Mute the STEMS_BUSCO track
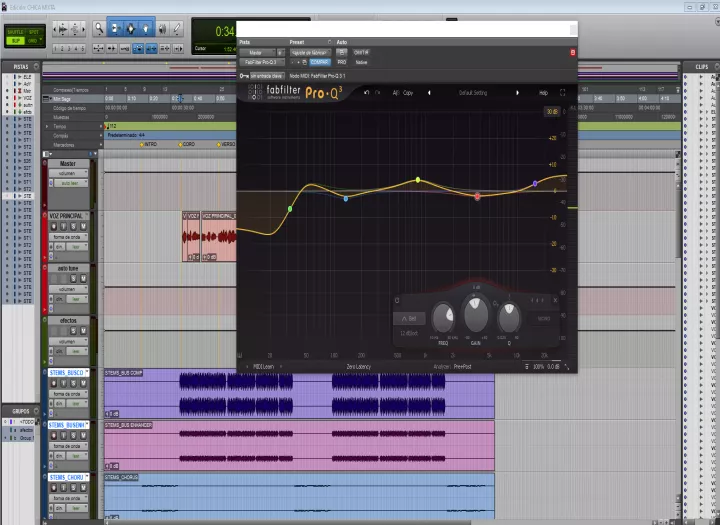Viewport: 720px width, 525px height. point(83,383)
